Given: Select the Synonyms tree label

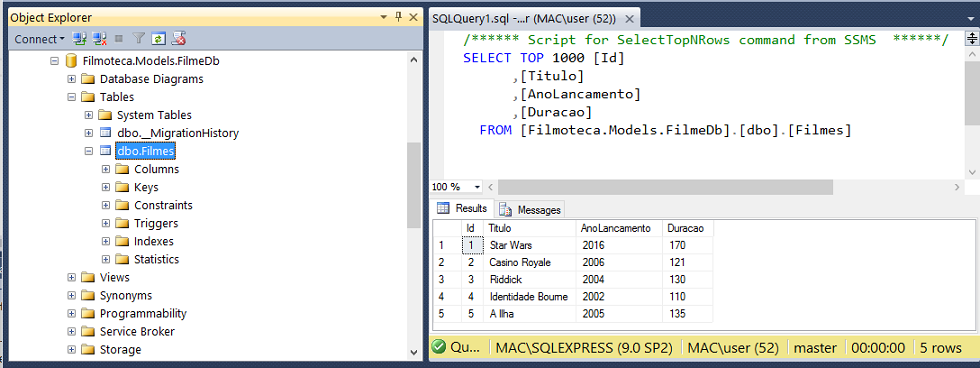Looking at the screenshot, I should point(126,296).
